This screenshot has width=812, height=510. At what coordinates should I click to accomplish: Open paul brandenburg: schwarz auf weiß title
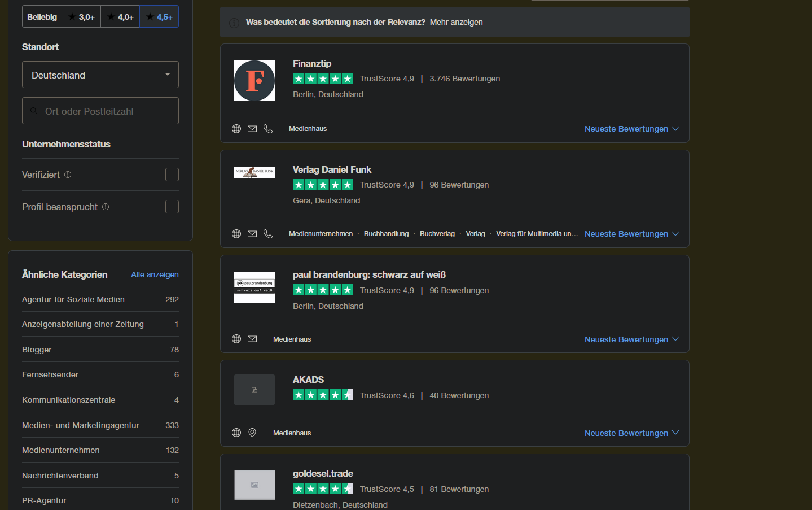coord(369,274)
